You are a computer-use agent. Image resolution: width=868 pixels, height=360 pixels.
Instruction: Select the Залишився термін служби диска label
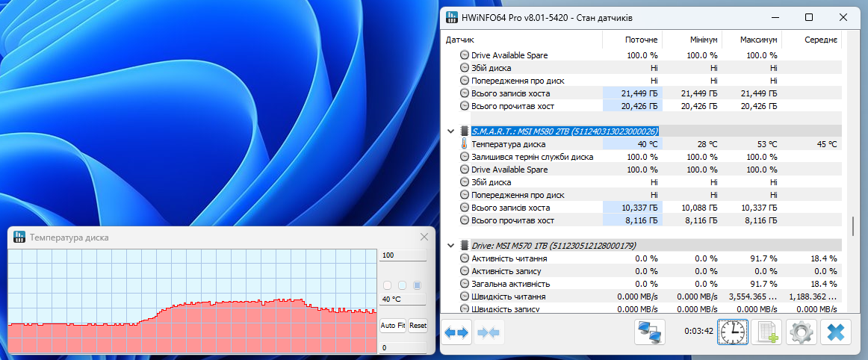point(532,157)
